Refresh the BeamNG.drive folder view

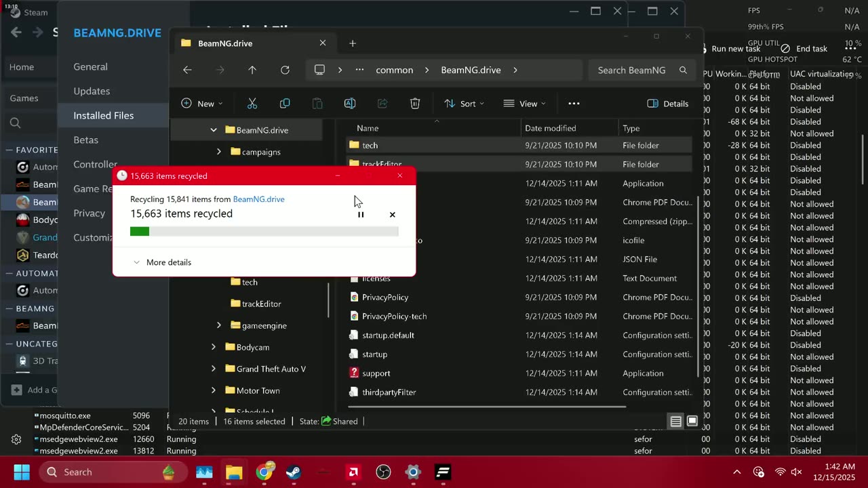click(x=285, y=70)
